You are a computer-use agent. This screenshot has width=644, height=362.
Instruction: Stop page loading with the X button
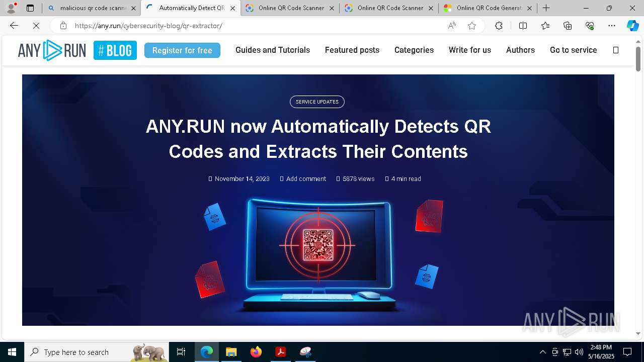(36, 26)
